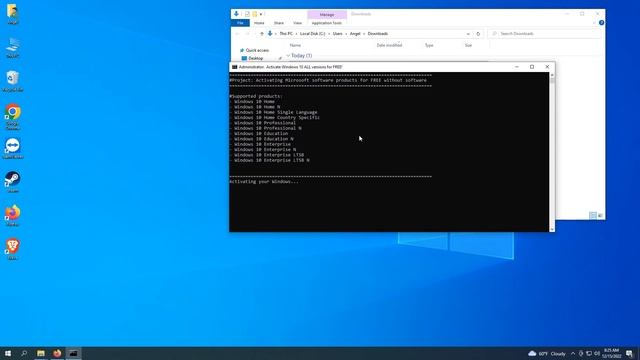Minimize the Ribbon chevron in File Explorer

tap(594, 23)
